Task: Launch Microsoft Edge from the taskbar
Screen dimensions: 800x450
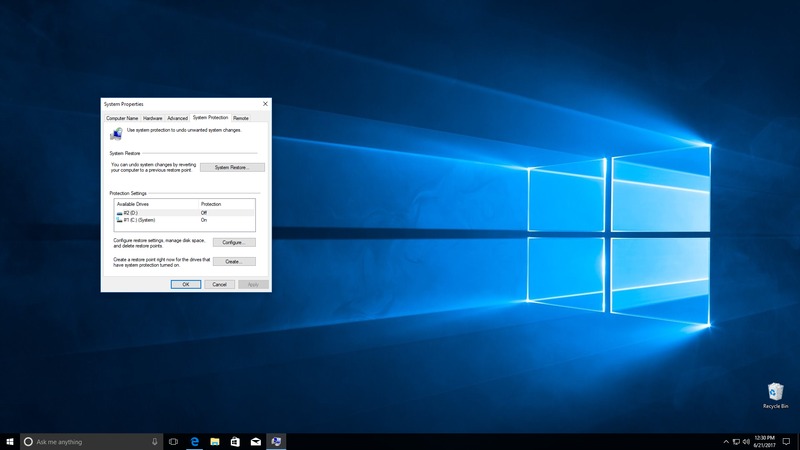Action: point(195,441)
